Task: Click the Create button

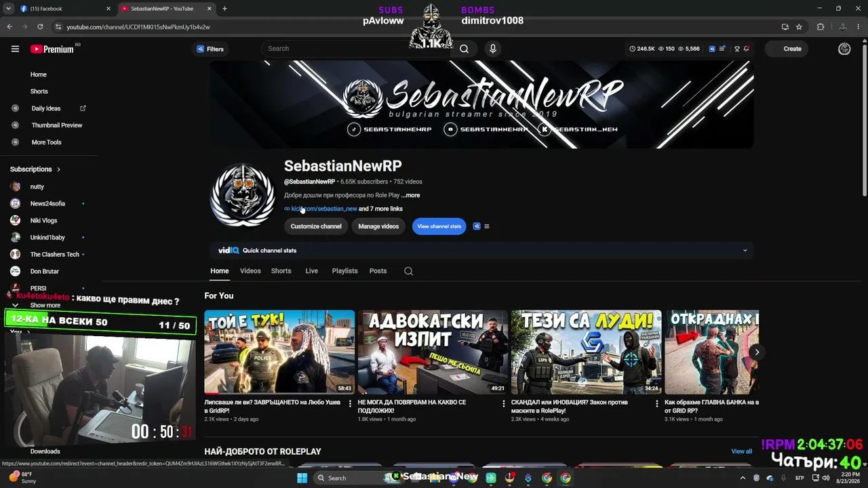Action: tap(787, 49)
